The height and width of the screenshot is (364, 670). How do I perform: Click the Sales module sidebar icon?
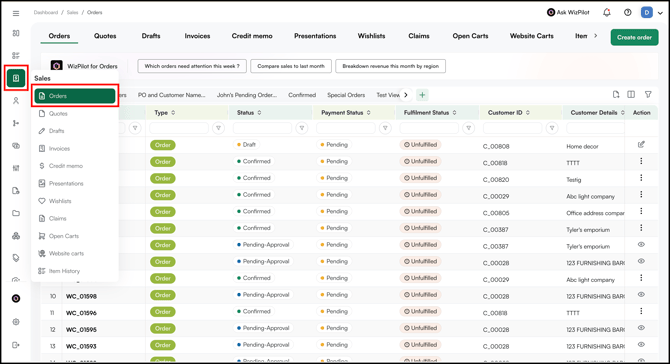[x=16, y=78]
